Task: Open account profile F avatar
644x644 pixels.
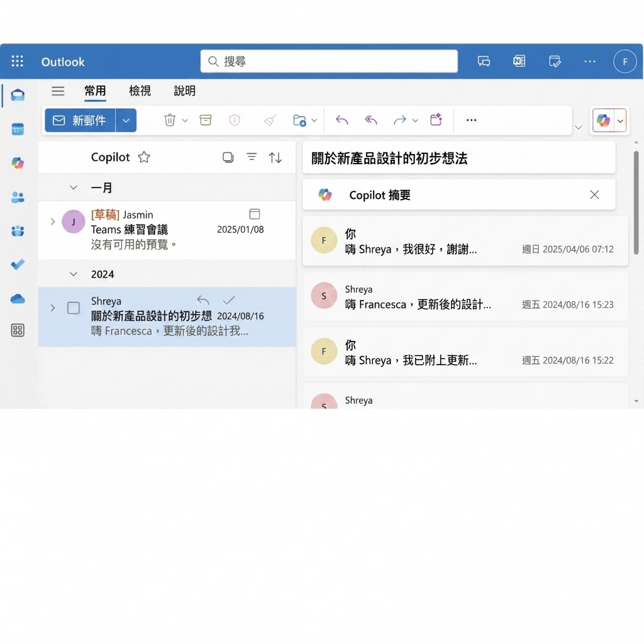Action: (625, 62)
